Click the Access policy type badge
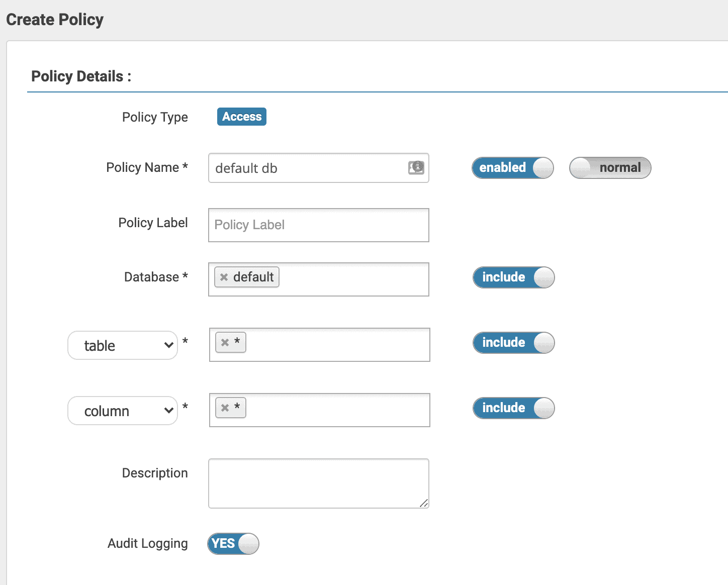728x585 pixels. click(x=241, y=116)
